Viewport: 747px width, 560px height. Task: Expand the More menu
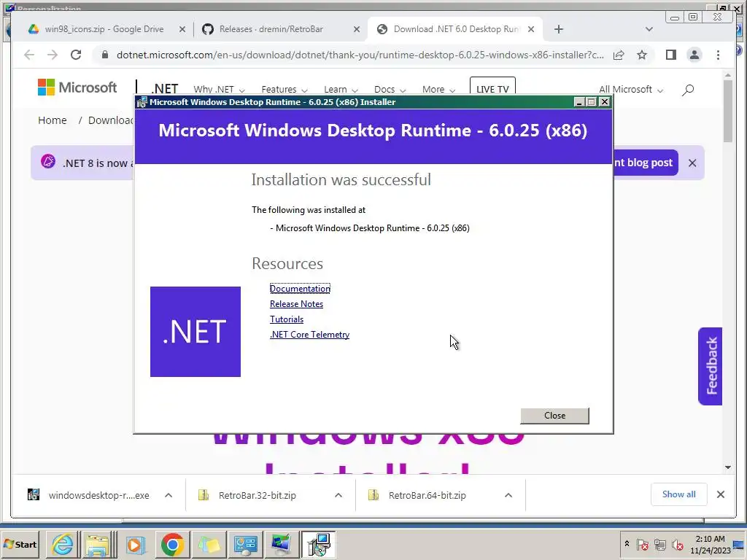pyautogui.click(x=438, y=90)
